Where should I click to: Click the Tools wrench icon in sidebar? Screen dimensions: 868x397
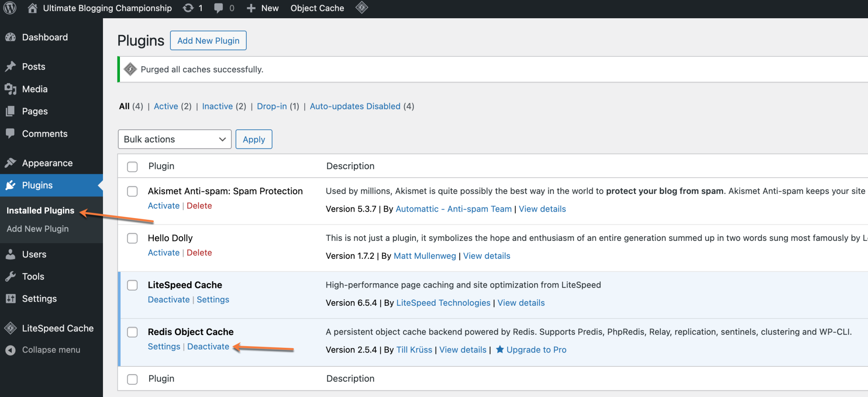[x=11, y=276]
